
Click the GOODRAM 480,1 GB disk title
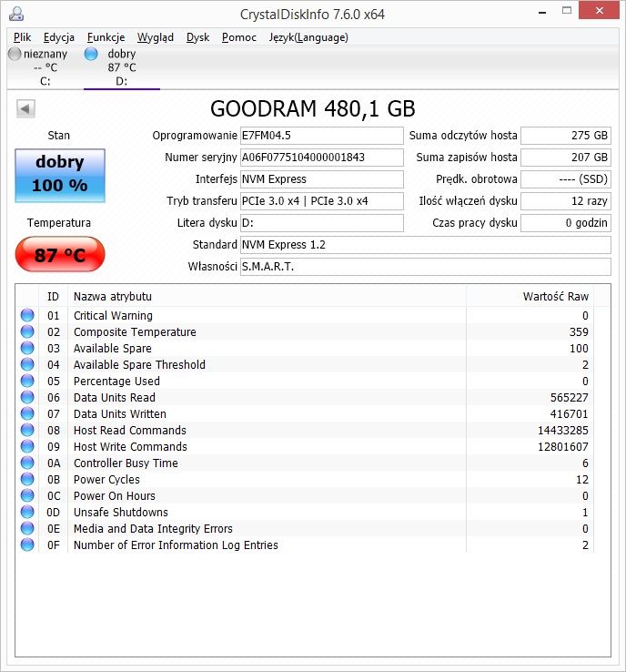[313, 108]
